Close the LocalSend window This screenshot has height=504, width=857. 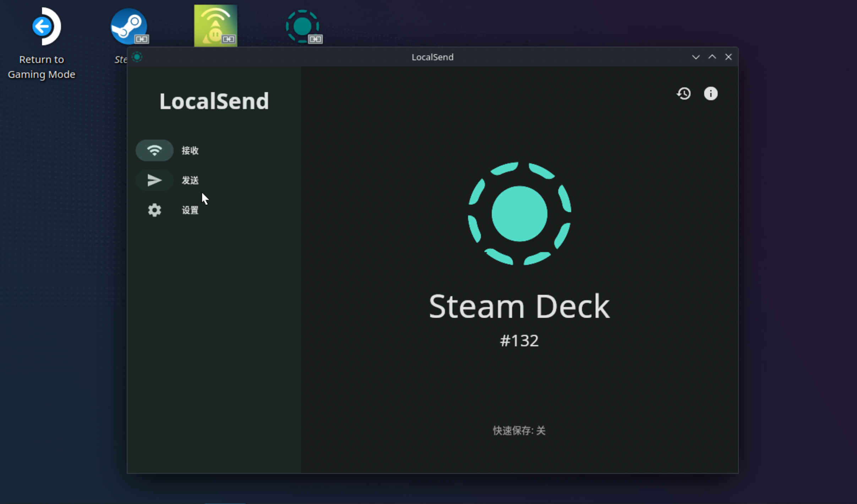(728, 57)
